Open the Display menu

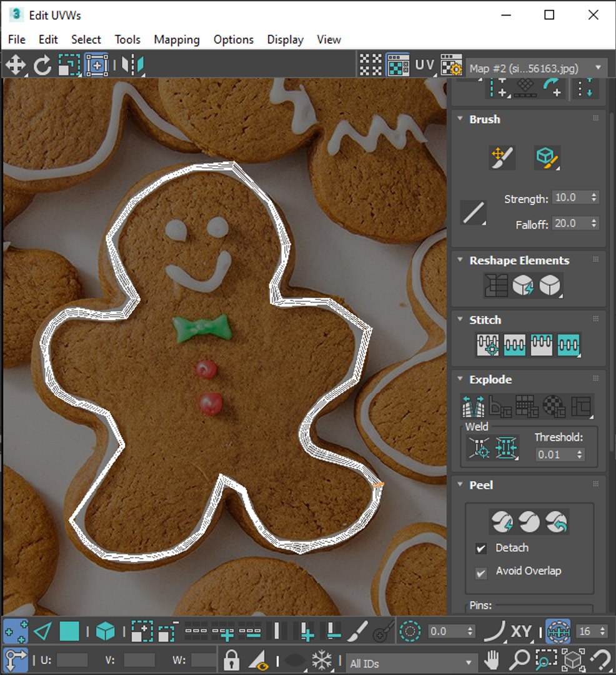pyautogui.click(x=286, y=39)
